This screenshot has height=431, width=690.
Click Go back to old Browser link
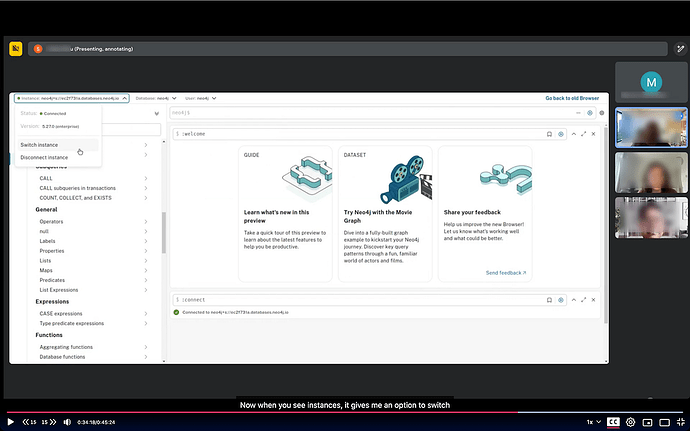click(572, 98)
